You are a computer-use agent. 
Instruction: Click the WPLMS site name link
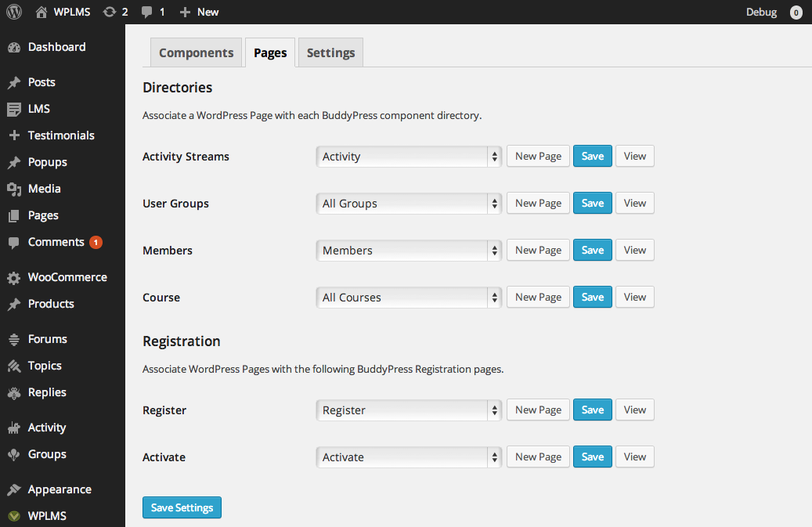click(x=72, y=12)
